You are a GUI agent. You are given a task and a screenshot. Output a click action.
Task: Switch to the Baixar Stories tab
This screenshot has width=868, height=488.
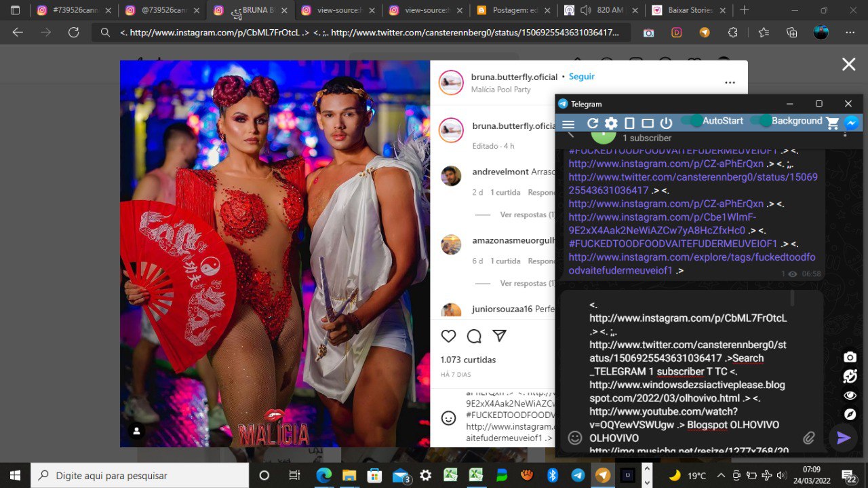click(690, 10)
